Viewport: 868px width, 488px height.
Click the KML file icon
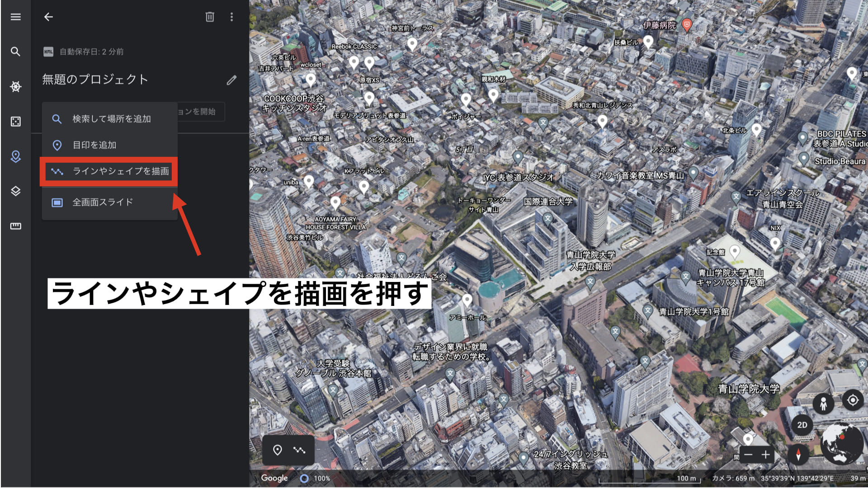(48, 52)
